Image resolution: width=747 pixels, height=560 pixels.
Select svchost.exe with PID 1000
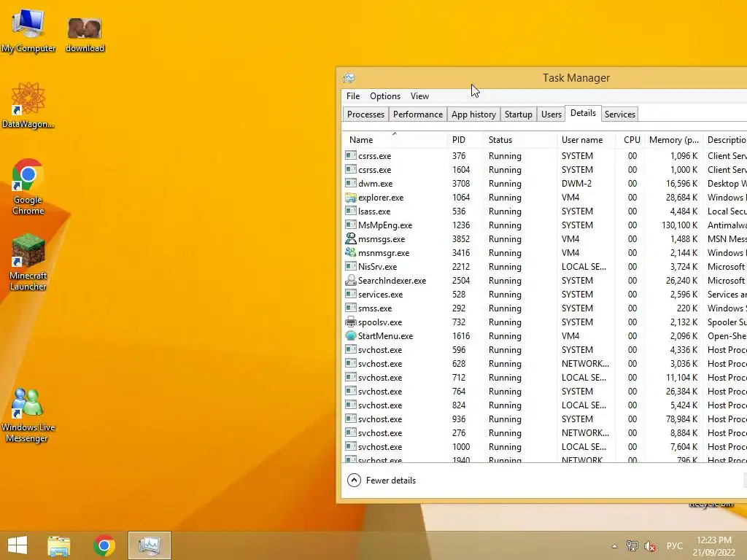[x=544, y=447]
